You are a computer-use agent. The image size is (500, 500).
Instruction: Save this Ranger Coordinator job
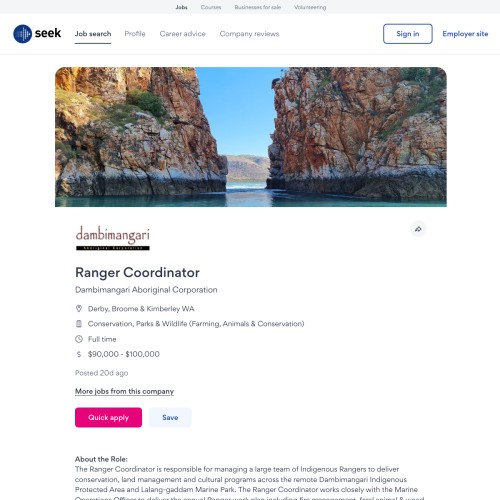coord(170,417)
